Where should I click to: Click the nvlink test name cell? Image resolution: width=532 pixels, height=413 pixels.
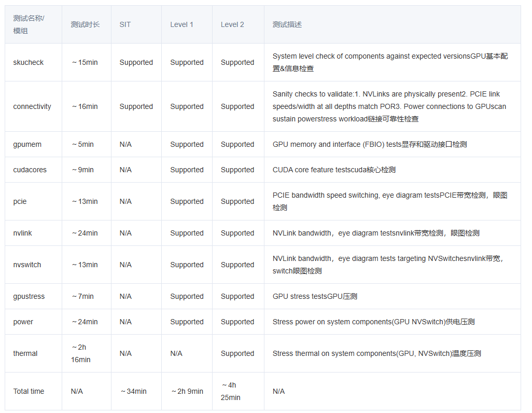click(x=23, y=233)
